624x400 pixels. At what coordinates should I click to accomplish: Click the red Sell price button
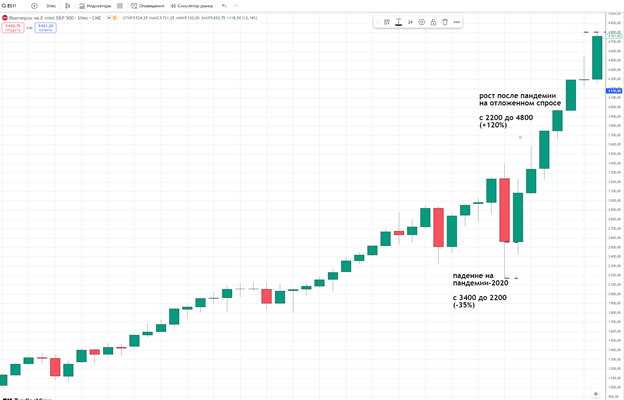coord(13,27)
